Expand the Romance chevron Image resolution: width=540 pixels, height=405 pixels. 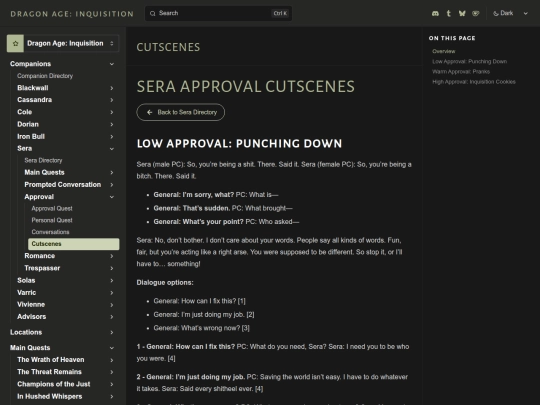point(112,256)
